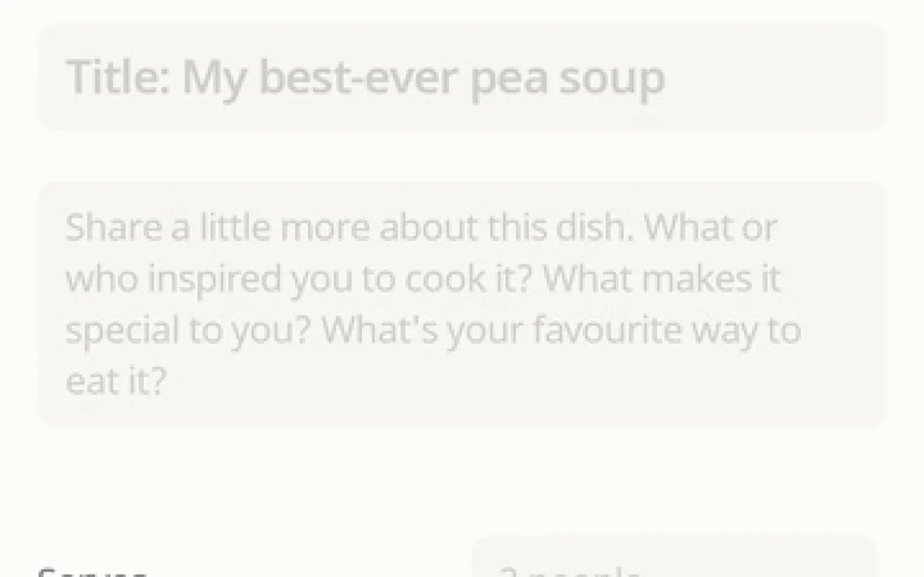924x577 pixels.
Task: Click the recipe Title input field
Action: (x=462, y=77)
